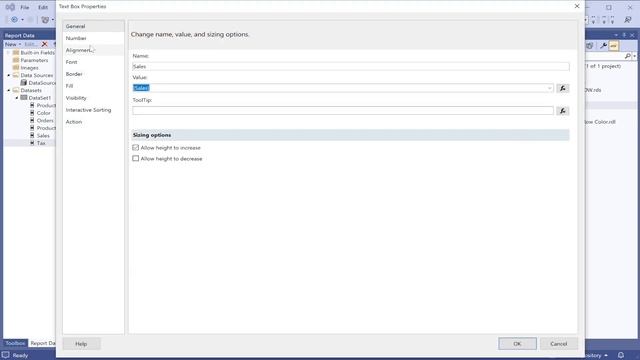Image resolution: width=640 pixels, height=360 pixels.
Task: Select the Parameters tree item
Action: click(x=34, y=60)
